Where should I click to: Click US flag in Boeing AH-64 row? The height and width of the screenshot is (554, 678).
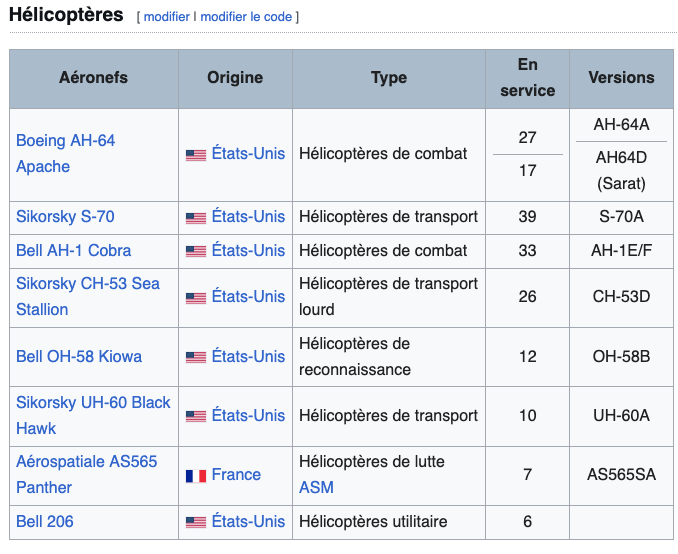[x=196, y=155]
